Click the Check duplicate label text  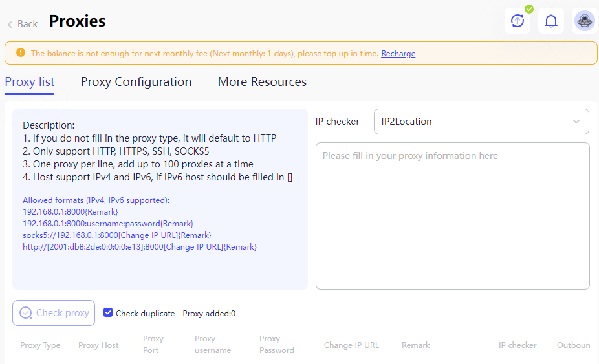pos(145,313)
